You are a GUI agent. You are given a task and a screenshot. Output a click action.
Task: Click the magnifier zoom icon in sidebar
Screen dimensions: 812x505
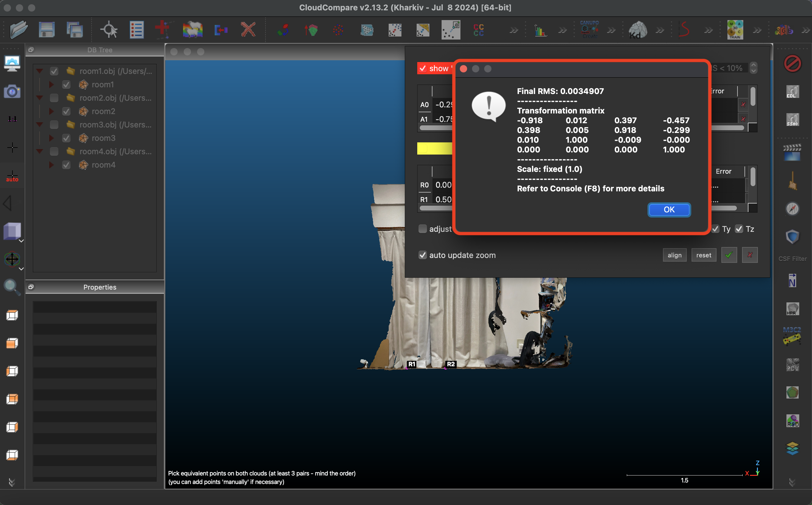coord(11,287)
